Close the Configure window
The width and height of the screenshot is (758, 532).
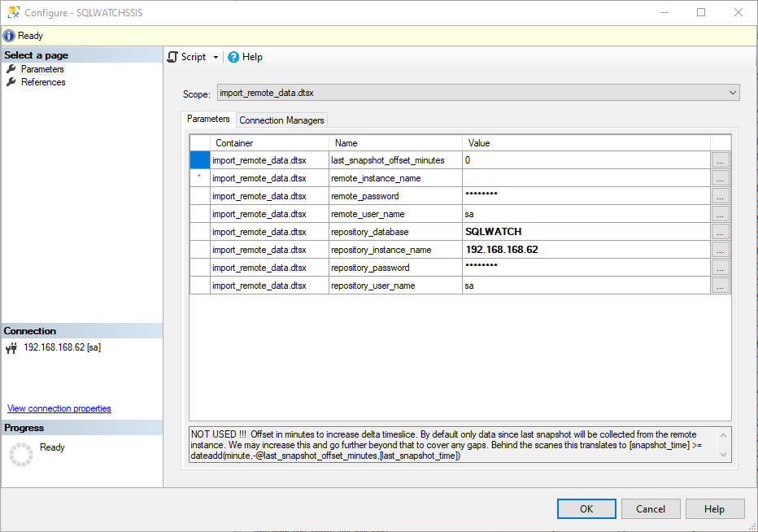738,12
